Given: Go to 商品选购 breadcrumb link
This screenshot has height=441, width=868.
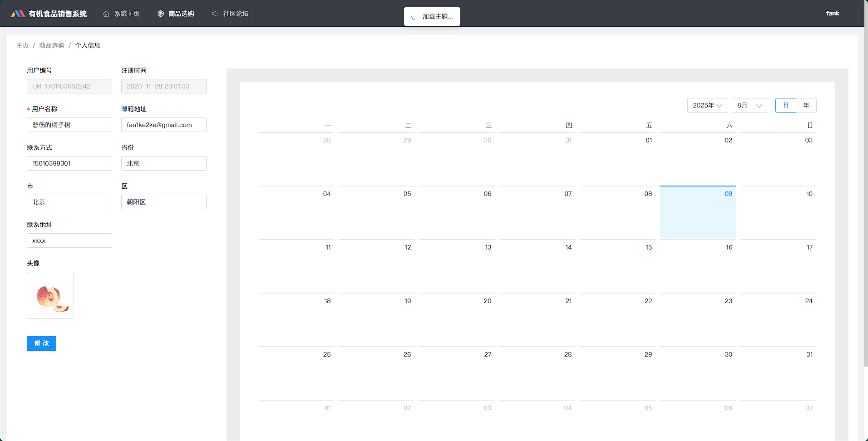Looking at the screenshot, I should pyautogui.click(x=52, y=45).
